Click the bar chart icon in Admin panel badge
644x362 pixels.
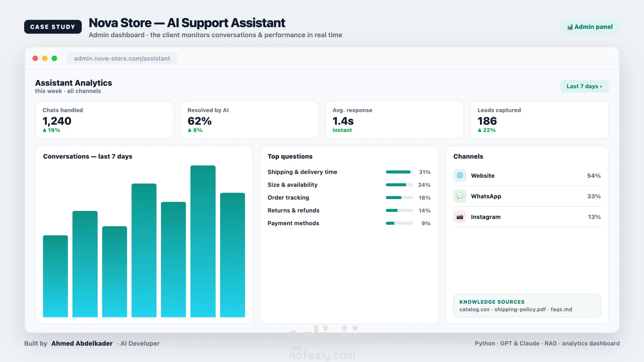[x=570, y=27]
